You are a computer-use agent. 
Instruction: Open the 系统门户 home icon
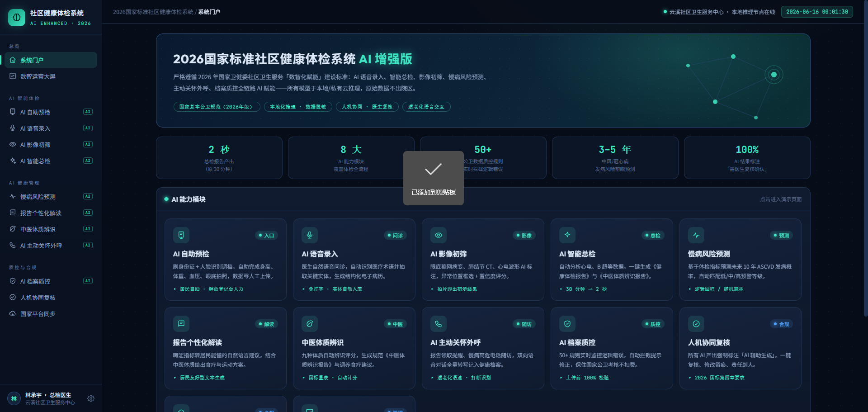(13, 60)
